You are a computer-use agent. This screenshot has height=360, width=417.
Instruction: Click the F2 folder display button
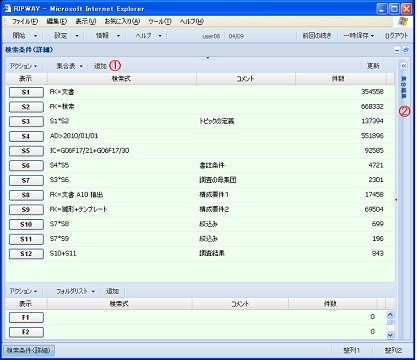[26, 332]
